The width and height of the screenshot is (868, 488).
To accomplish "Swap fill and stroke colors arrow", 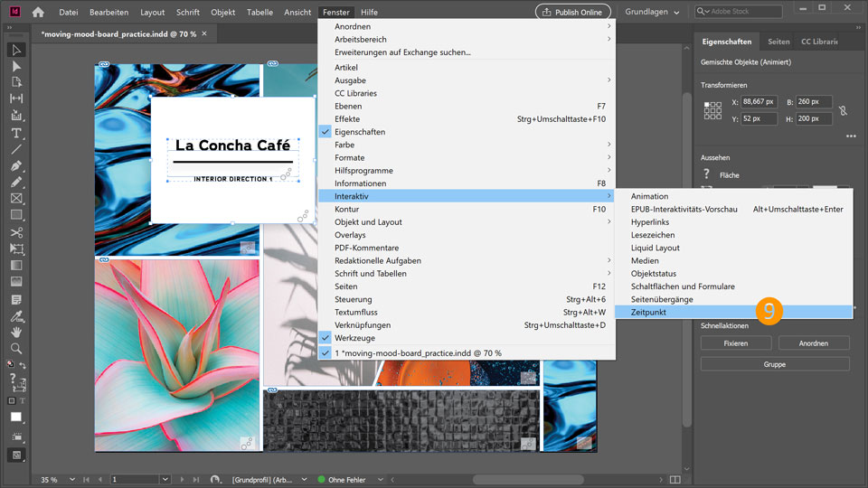I will click(23, 365).
